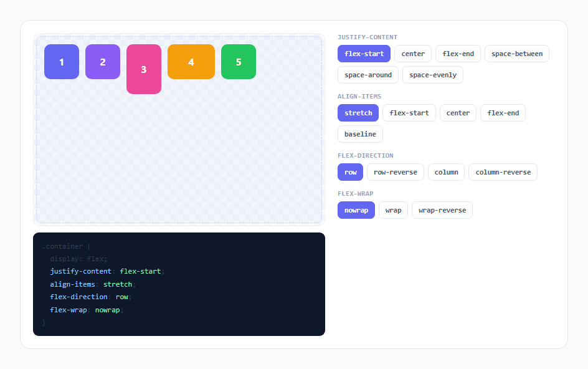588x369 pixels.
Task: Set align-items to center
Action: point(458,113)
